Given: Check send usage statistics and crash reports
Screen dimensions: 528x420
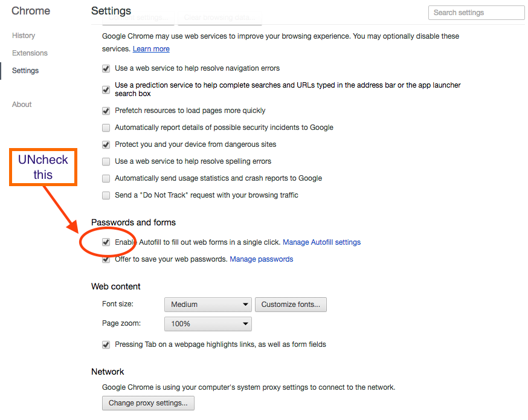Looking at the screenshot, I should coord(106,178).
